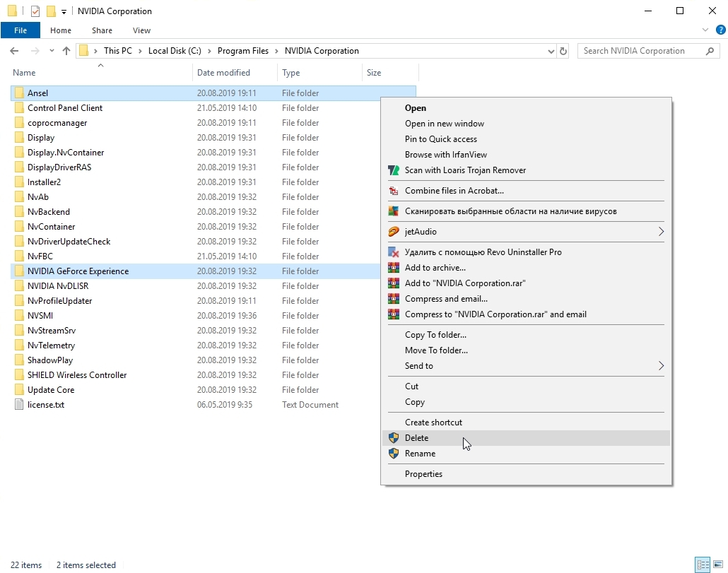The height and width of the screenshot is (573, 728).
Task: Click Program Files in breadcrumb path
Action: (x=243, y=51)
